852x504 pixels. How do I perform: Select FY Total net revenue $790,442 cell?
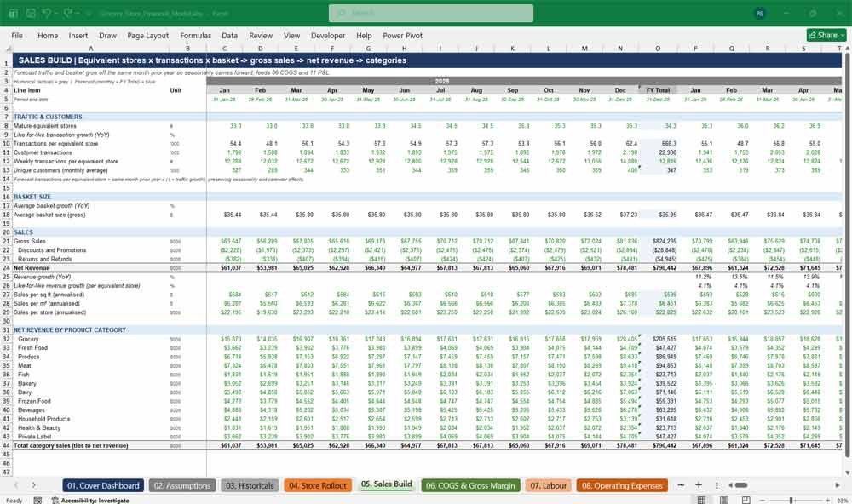click(664, 267)
